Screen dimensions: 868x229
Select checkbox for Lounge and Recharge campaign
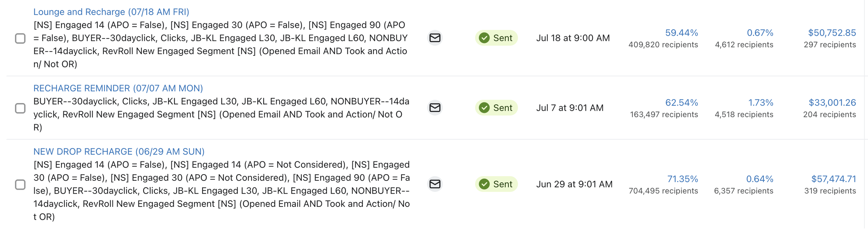click(x=20, y=38)
